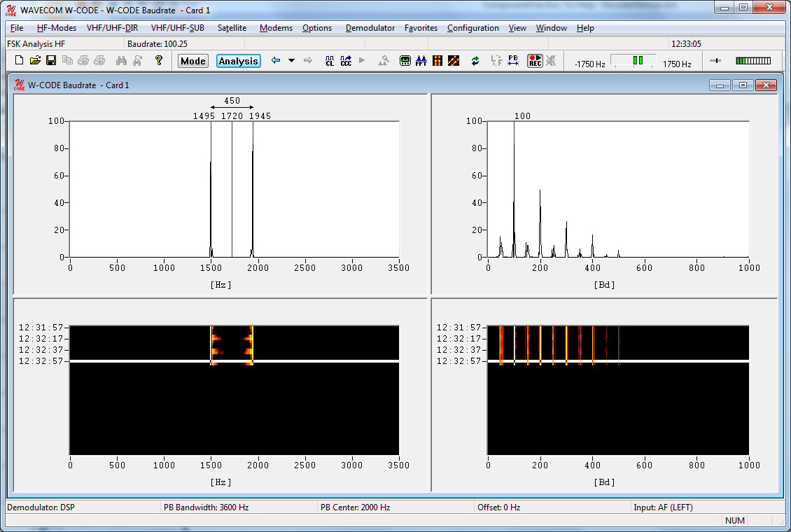Click the diagonal striped pattern icon

454,60
